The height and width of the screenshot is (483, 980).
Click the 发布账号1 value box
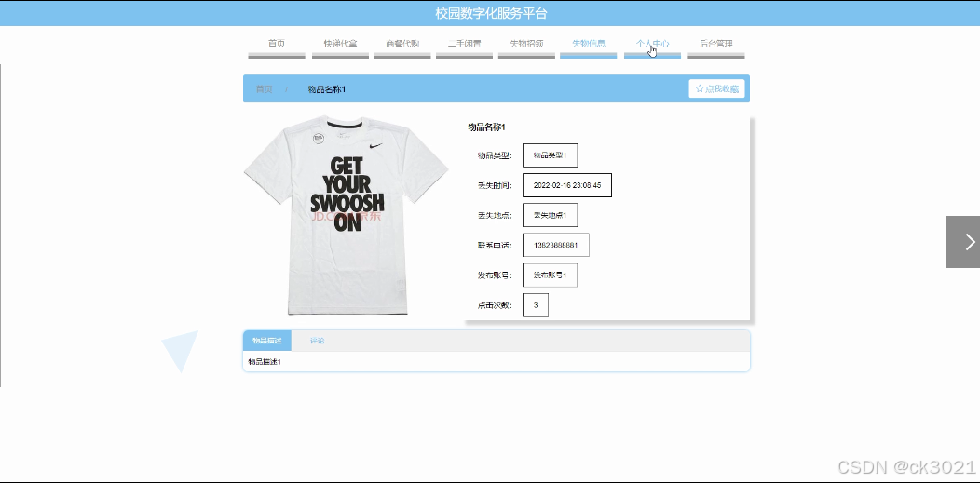[550, 275]
